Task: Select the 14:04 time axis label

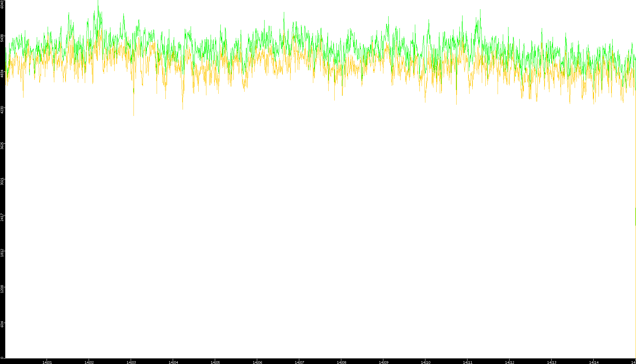Action: 173,362
